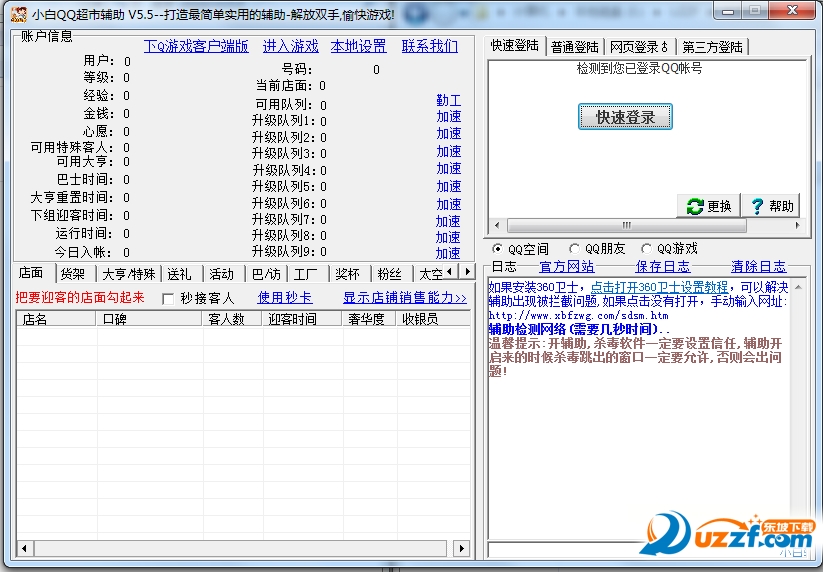Switch to the 粉丝 tab
This screenshot has width=823, height=572.
(x=389, y=274)
